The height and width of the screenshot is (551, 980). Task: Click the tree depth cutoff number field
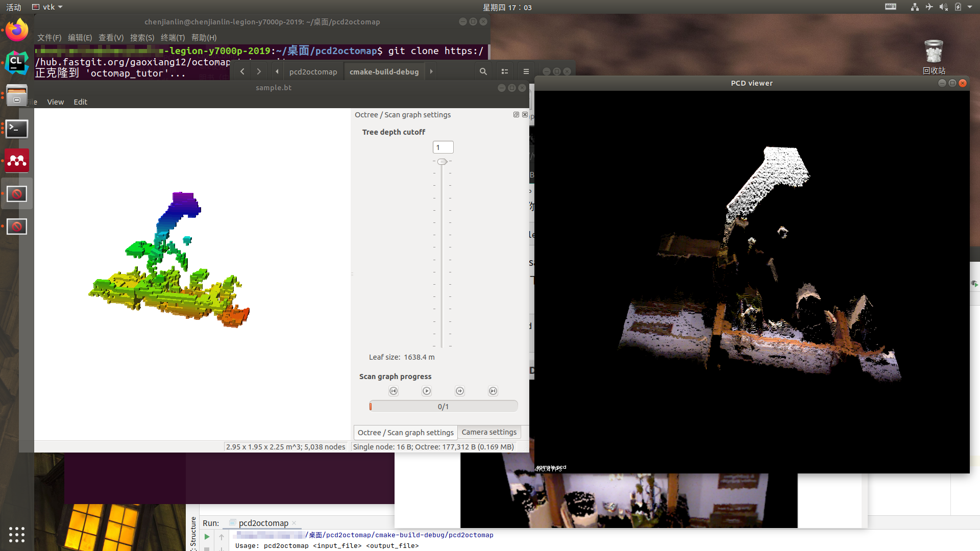pyautogui.click(x=443, y=147)
